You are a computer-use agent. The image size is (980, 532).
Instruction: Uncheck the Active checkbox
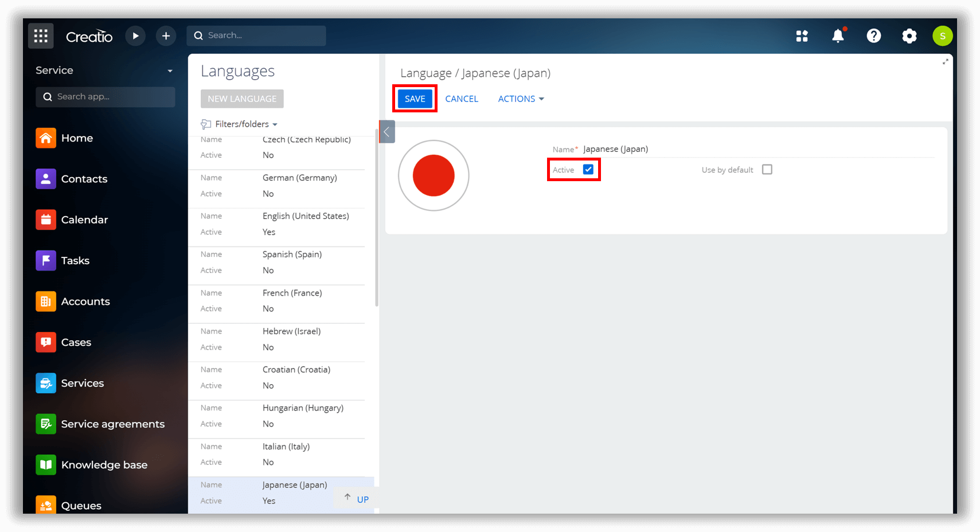588,169
